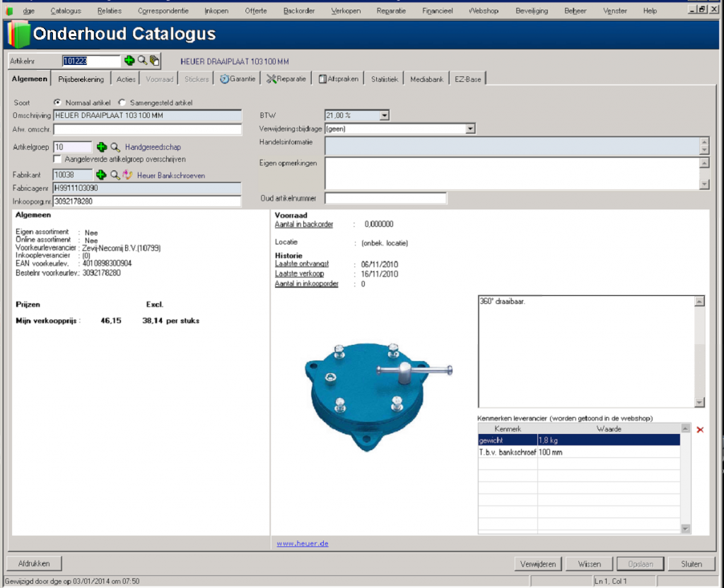Click the copy article icon beside Artikelnr
The width and height of the screenshot is (724, 588).
click(x=154, y=61)
